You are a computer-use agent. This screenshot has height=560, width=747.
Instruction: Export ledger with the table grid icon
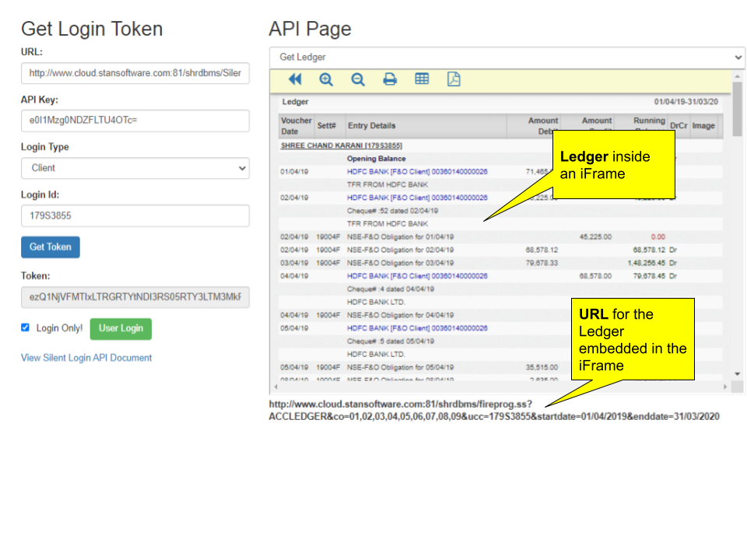coord(422,79)
